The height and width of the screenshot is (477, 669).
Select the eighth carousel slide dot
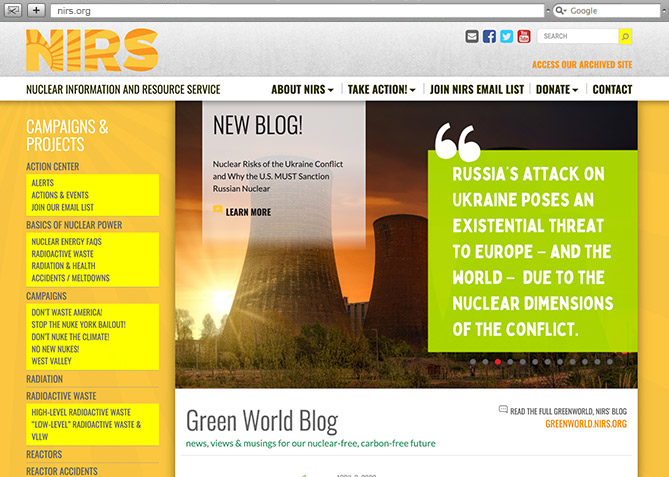[560, 361]
